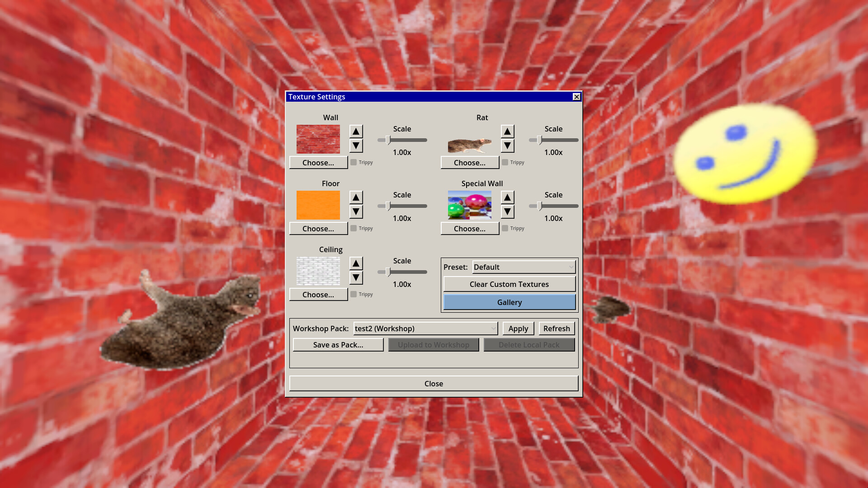Screen dimensions: 868x488
Task: Refresh the workshop pack list
Action: click(x=557, y=328)
